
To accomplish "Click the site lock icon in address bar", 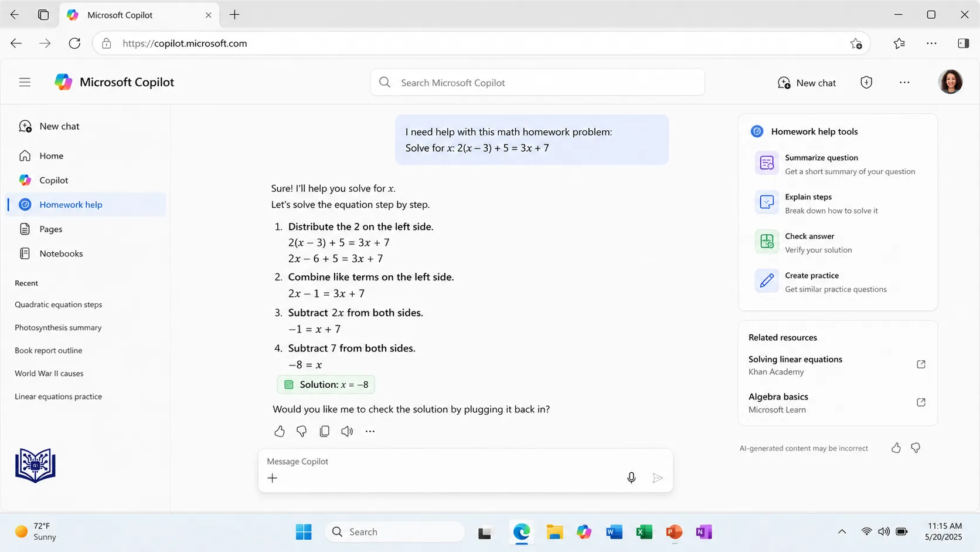I will [106, 43].
